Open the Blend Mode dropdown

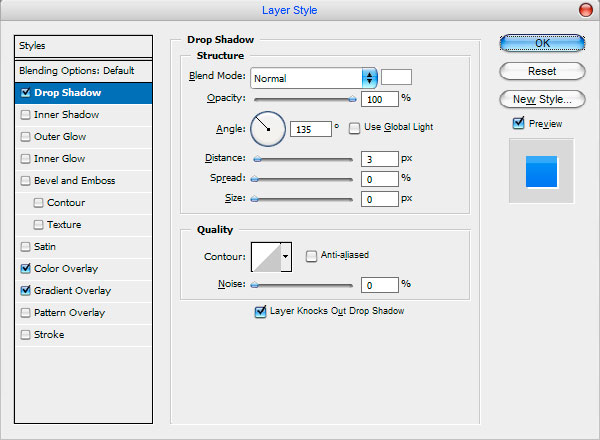tap(314, 78)
